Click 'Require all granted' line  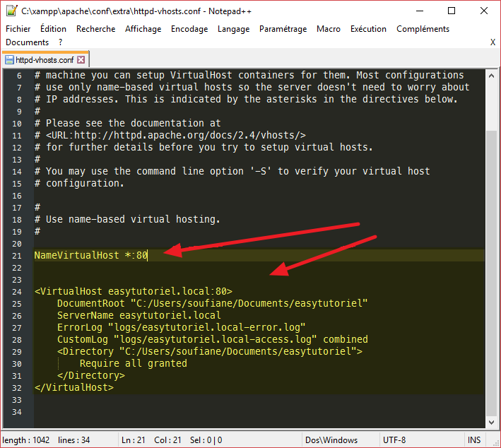click(134, 364)
